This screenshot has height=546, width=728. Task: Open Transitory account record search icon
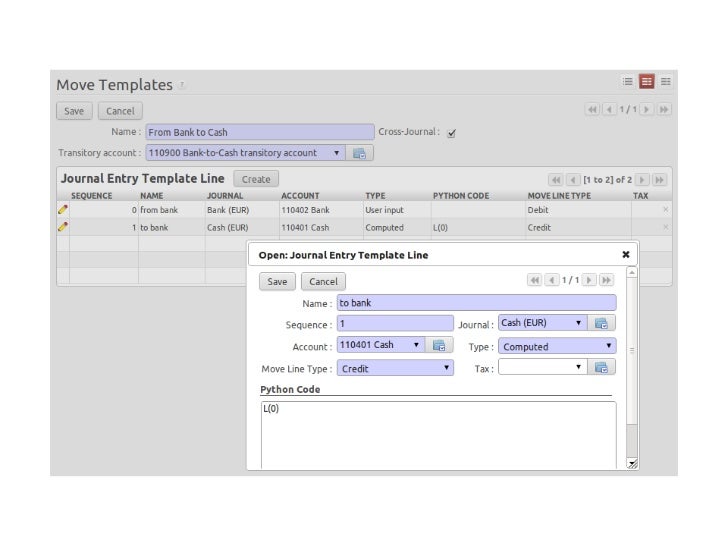click(x=359, y=153)
